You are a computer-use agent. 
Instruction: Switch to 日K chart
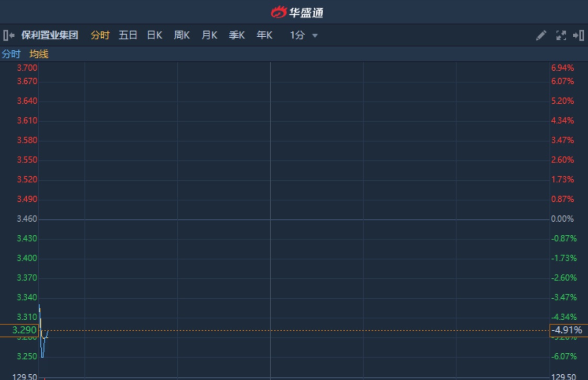[155, 35]
